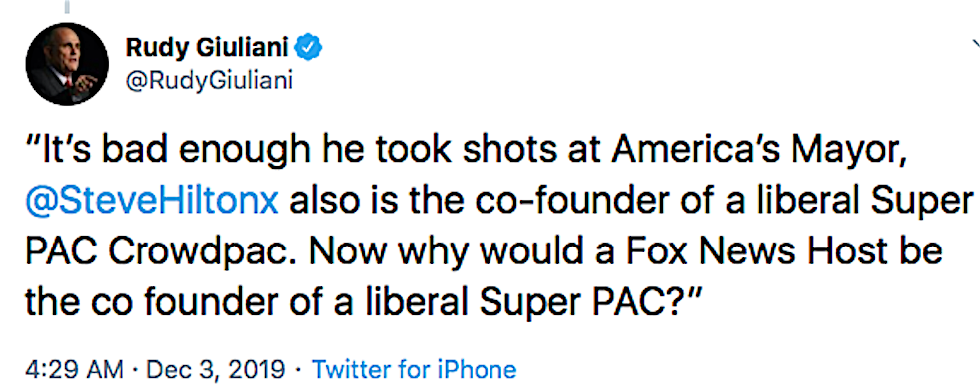The width and height of the screenshot is (980, 388).
Task: Visit the Rudy Giuliani display name link
Action: tap(206, 48)
